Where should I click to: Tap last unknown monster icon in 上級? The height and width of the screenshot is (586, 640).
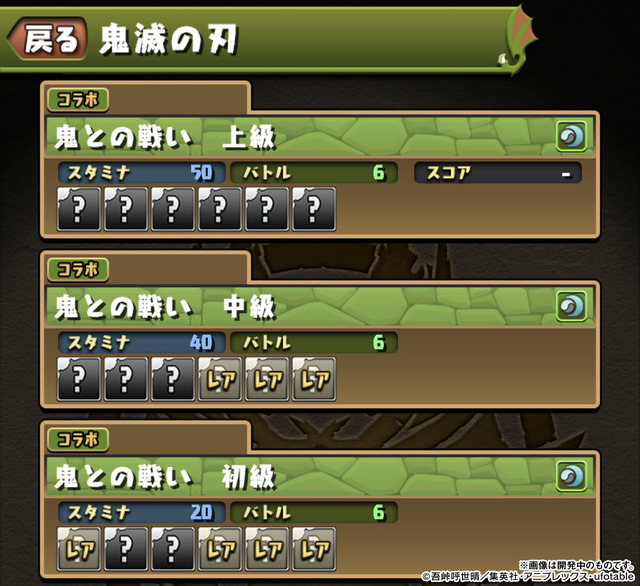tap(314, 209)
